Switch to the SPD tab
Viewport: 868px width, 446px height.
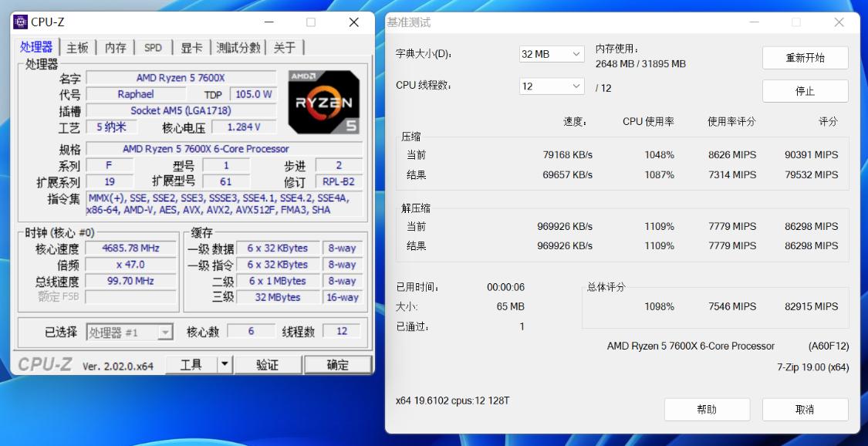click(x=152, y=47)
